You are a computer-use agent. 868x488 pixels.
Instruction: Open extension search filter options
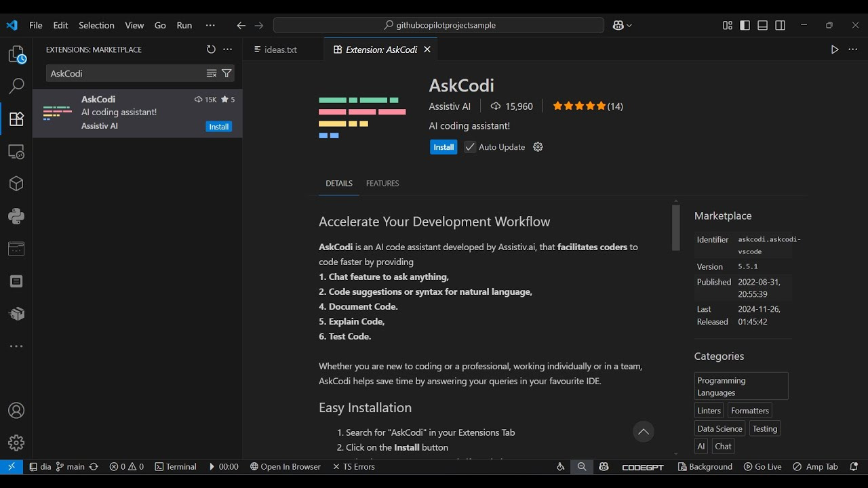click(226, 73)
